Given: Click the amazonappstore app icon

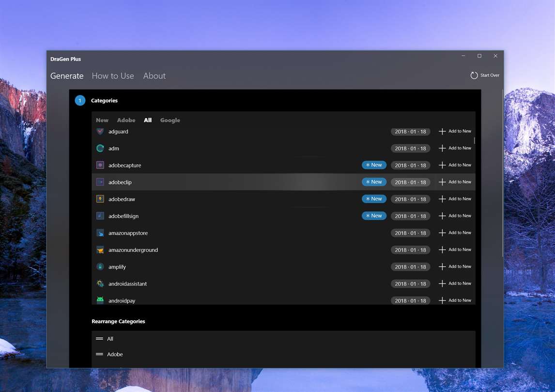Looking at the screenshot, I should [x=100, y=233].
